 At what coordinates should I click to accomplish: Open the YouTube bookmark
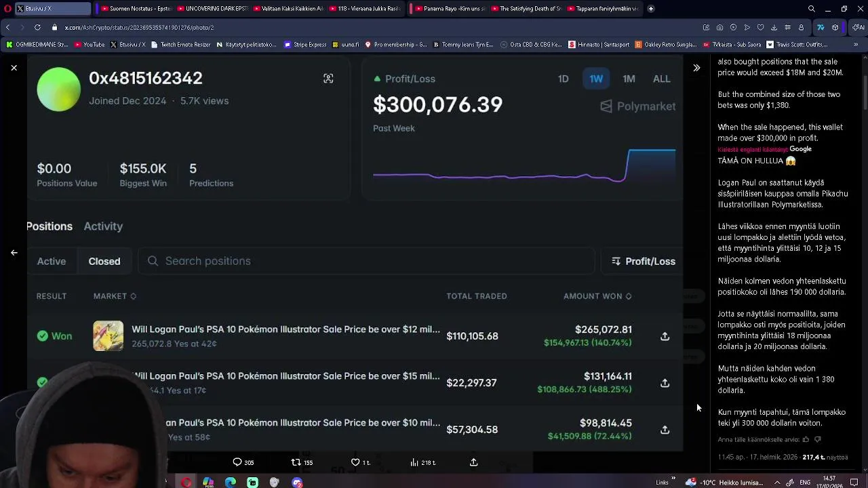pos(90,45)
